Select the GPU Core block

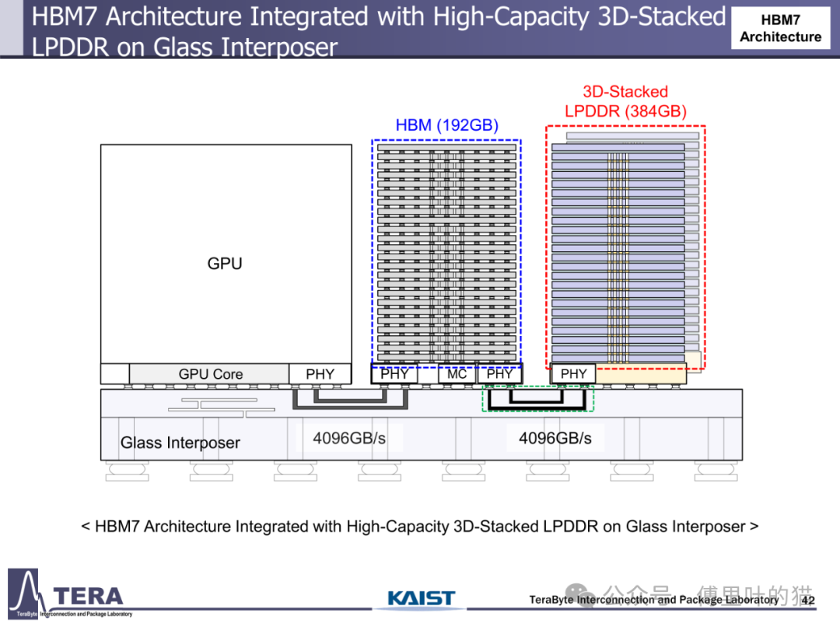[209, 374]
